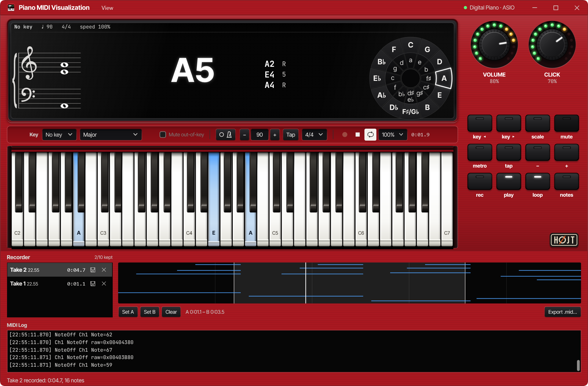Increase tempo with plus button
This screenshot has height=386, width=588.
click(275, 135)
